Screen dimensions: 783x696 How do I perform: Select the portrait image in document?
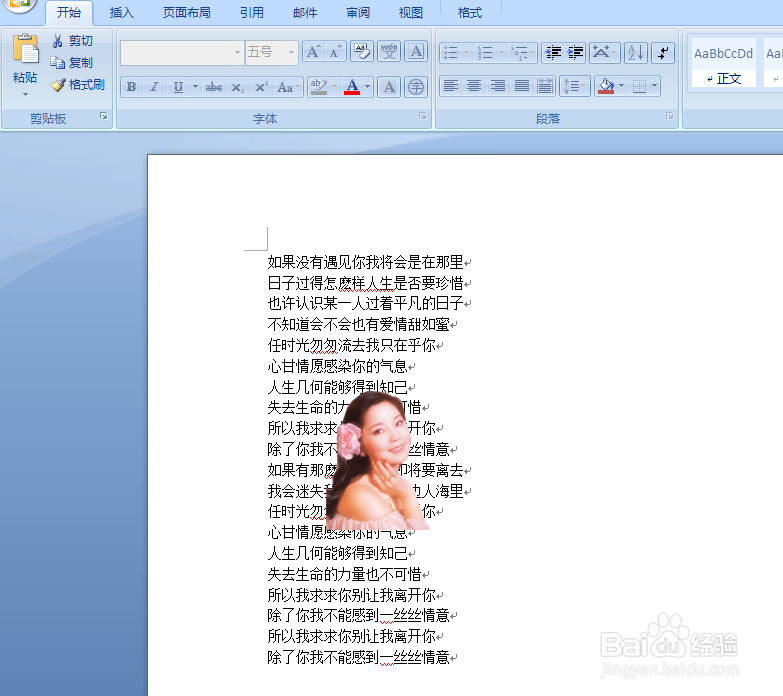378,460
